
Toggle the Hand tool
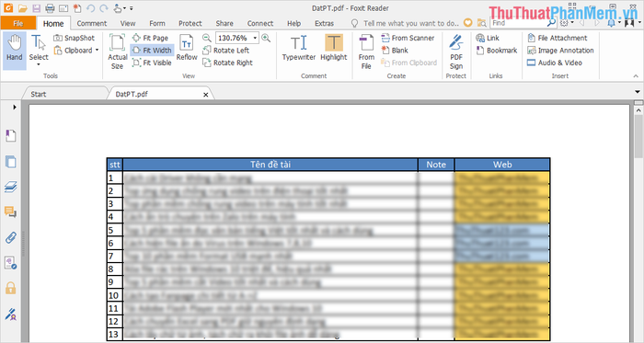click(15, 48)
